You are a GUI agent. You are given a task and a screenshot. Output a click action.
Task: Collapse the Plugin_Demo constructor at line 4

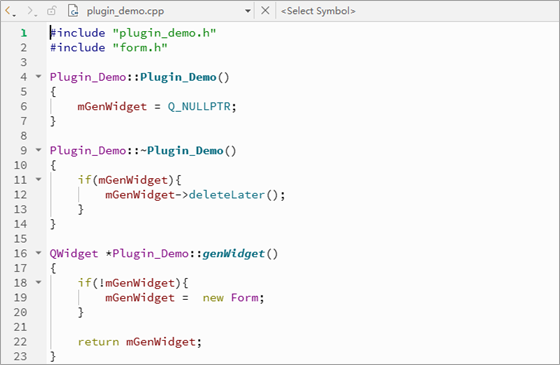(39, 76)
